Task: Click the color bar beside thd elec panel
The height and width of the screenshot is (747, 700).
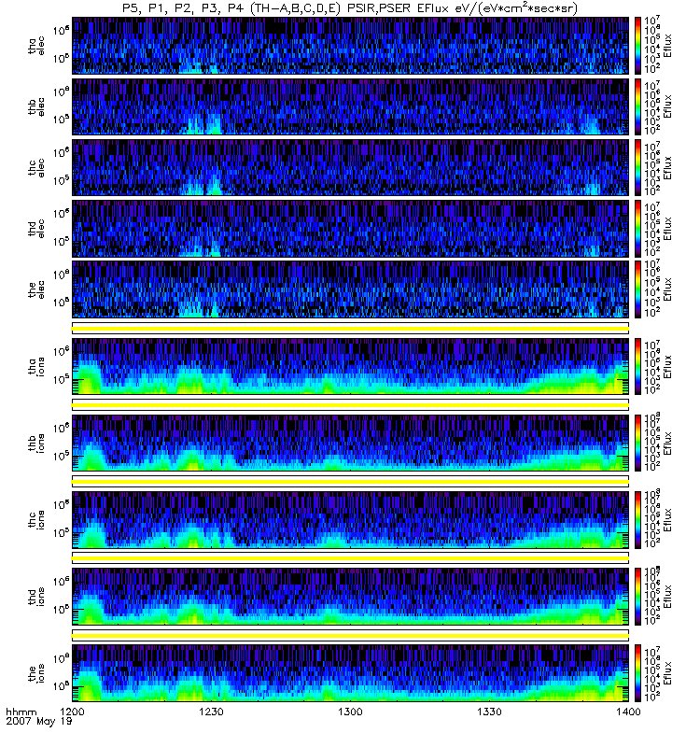Action: 638,229
